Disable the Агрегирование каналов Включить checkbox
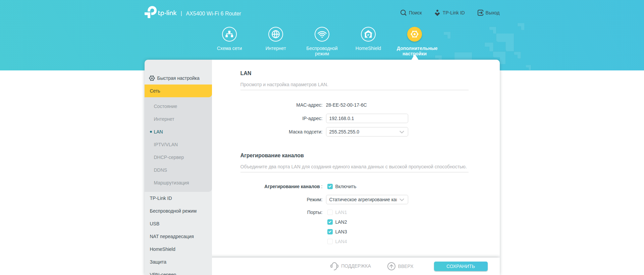Viewport: 644px width, 275px height. tap(330, 186)
